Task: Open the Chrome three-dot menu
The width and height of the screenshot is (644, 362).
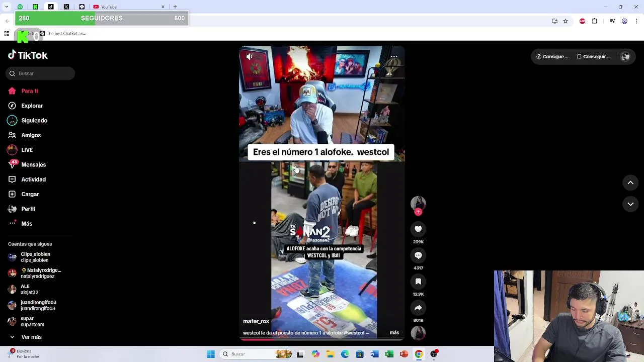Action: (x=637, y=21)
